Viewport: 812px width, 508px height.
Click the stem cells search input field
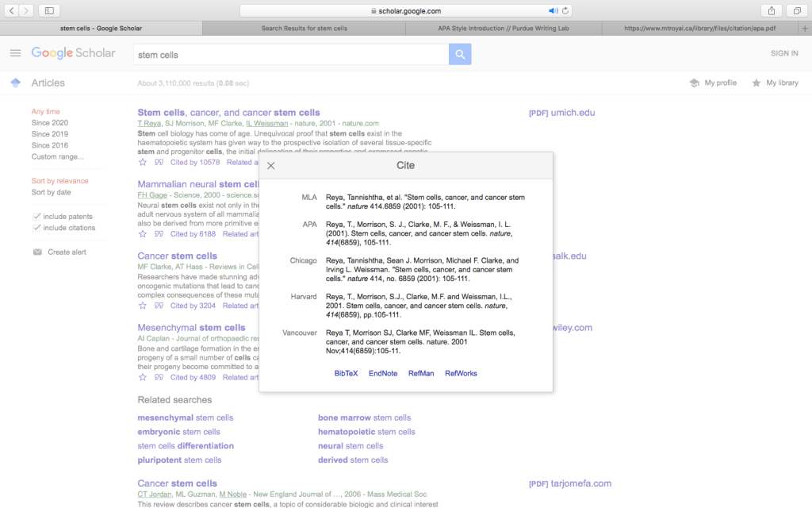pyautogui.click(x=290, y=55)
